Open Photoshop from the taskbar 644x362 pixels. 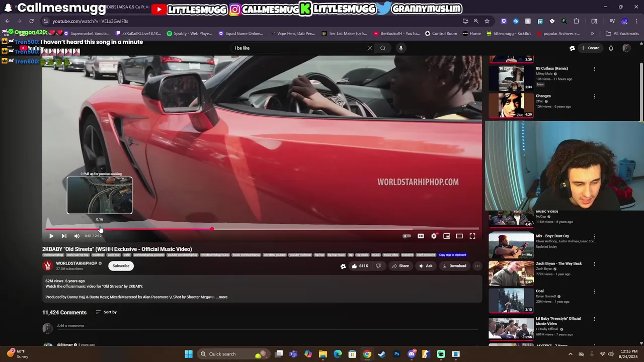(396, 354)
